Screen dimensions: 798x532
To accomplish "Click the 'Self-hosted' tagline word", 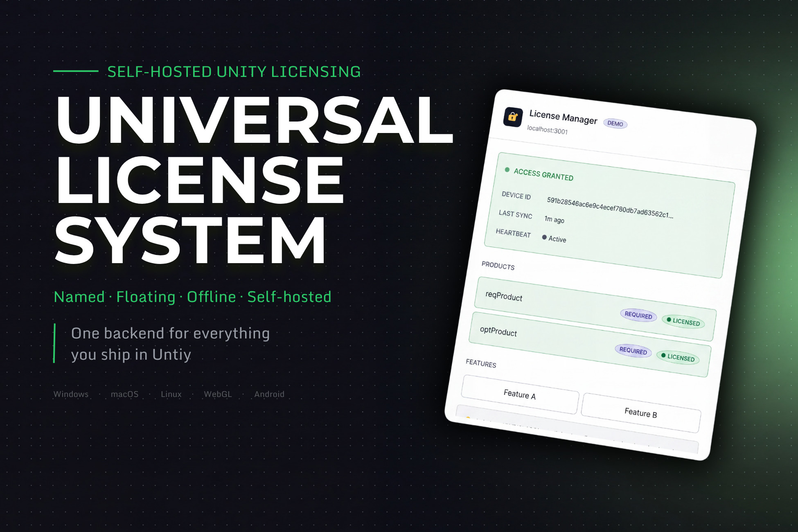I will pos(289,297).
